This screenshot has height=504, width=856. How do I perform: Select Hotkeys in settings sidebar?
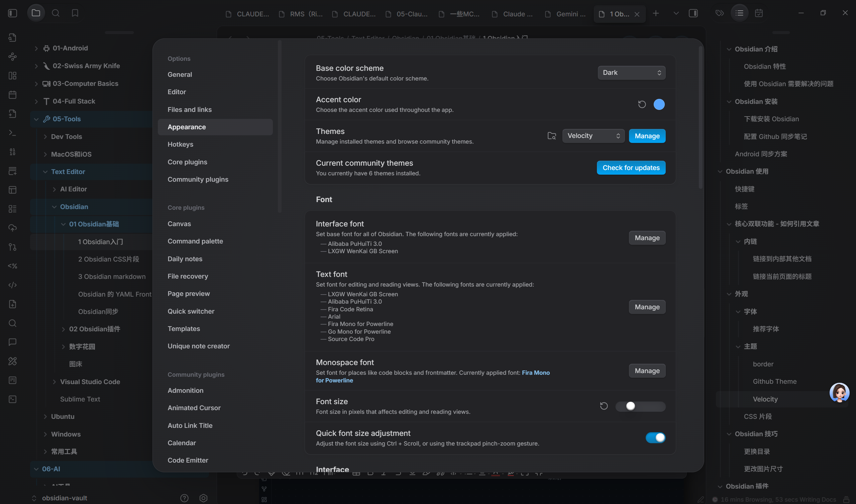180,144
